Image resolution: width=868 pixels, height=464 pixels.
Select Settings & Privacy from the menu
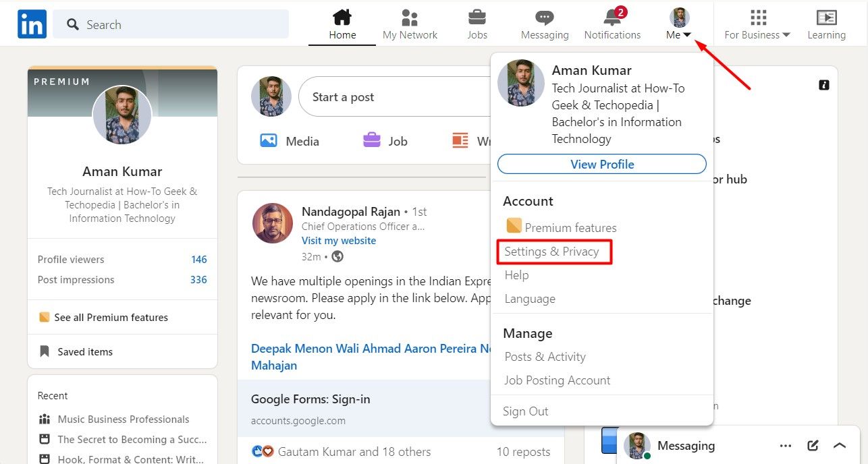552,251
